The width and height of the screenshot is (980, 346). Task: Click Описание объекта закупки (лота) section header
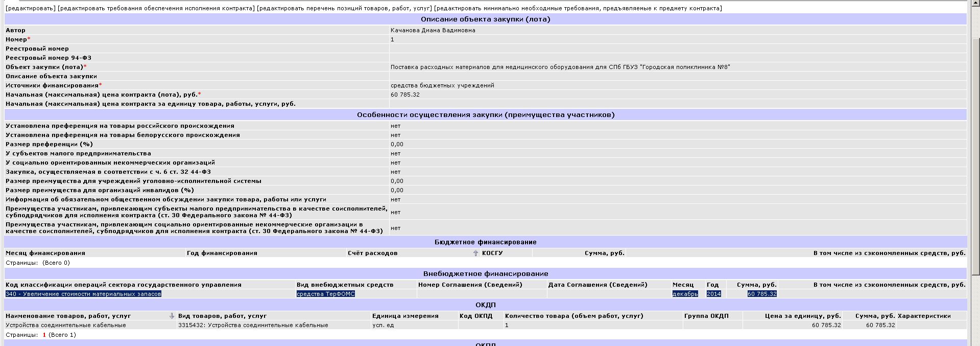tap(486, 19)
